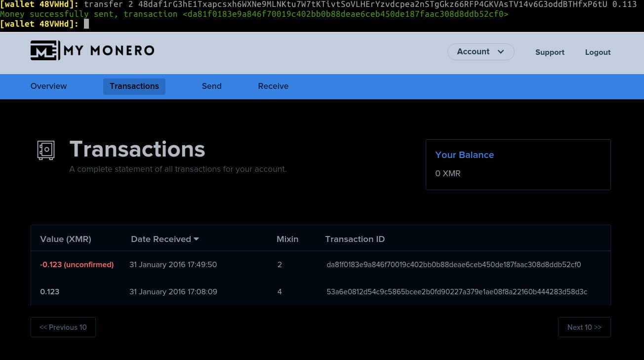Click the mixin value 4
The width and height of the screenshot is (644, 360).
tap(280, 292)
